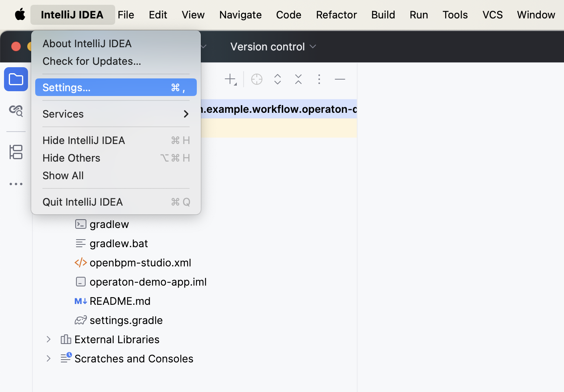
Task: Open the Project tool window folder icon
Action: [16, 79]
